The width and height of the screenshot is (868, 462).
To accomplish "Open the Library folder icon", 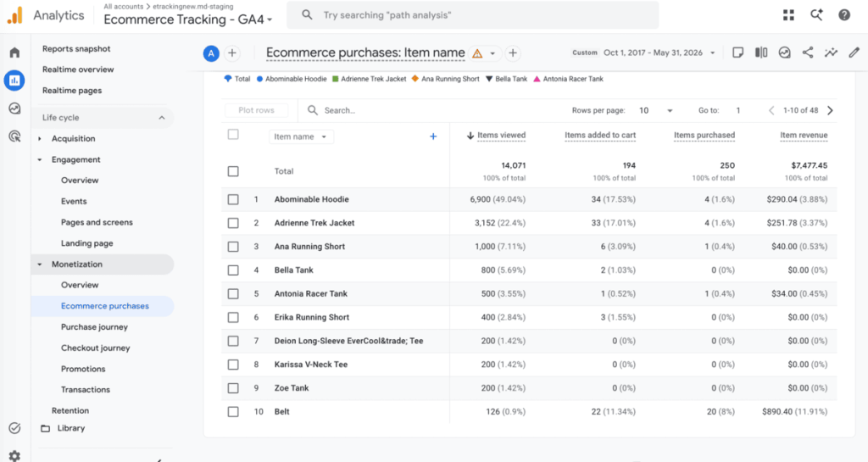I will pyautogui.click(x=46, y=428).
